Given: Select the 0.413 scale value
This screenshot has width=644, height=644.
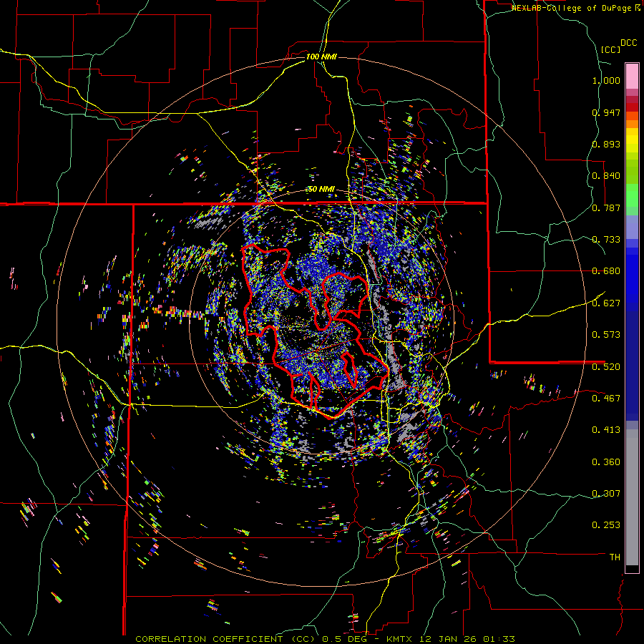Looking at the screenshot, I should click(606, 430).
